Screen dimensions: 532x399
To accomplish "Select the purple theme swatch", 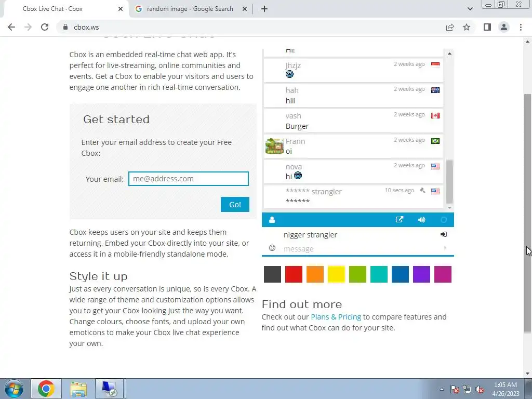I will [421, 274].
